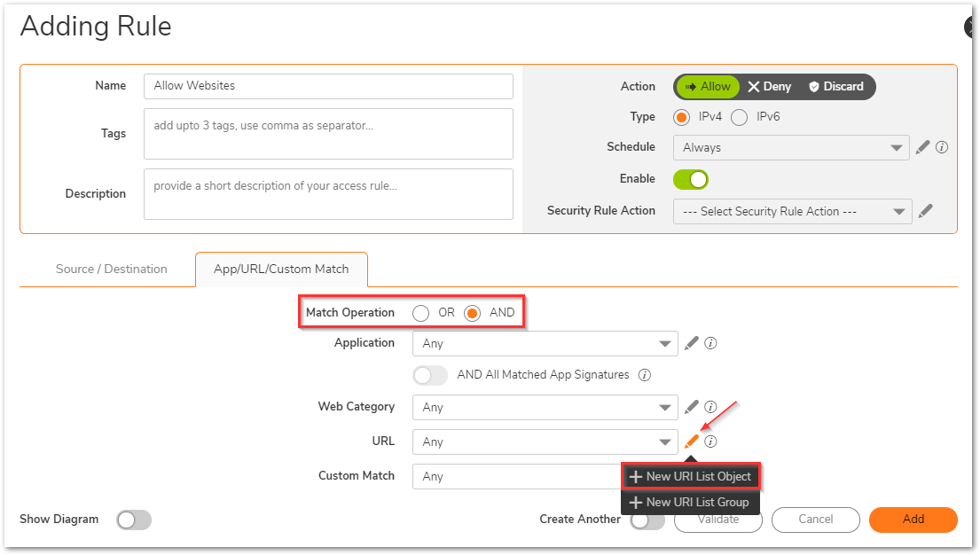The height and width of the screenshot is (555, 980).
Task: Click pencil icon beside Security Rule Action
Action: [x=925, y=211]
